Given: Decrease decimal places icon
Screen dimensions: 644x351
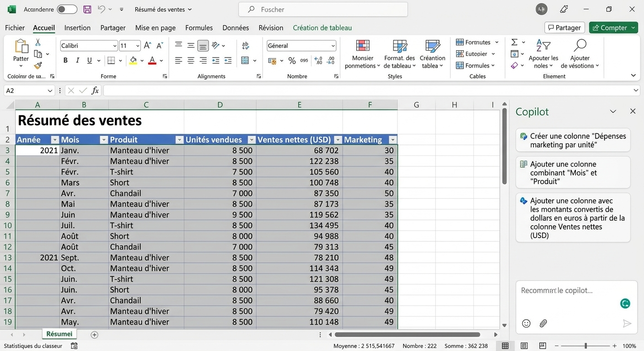Looking at the screenshot, I should [331, 60].
